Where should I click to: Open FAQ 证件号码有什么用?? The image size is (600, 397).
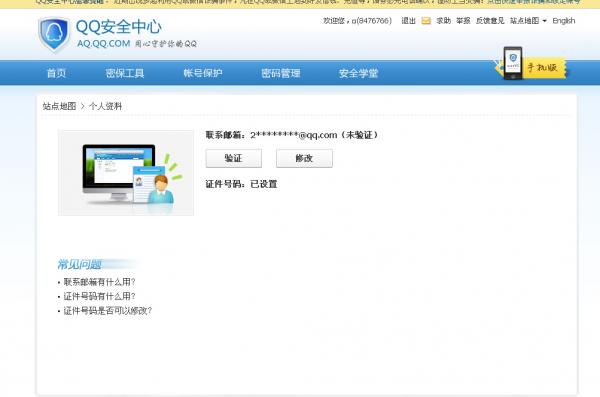click(x=99, y=296)
